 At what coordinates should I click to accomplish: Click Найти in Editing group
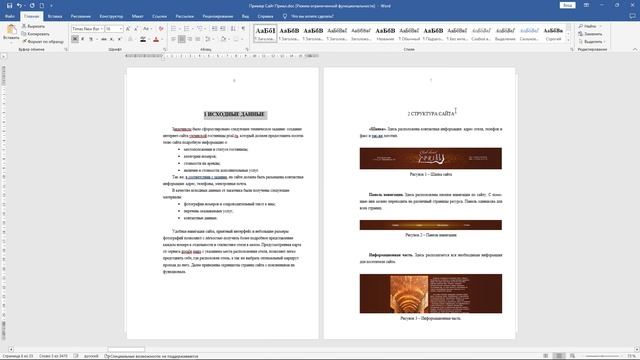click(589, 26)
